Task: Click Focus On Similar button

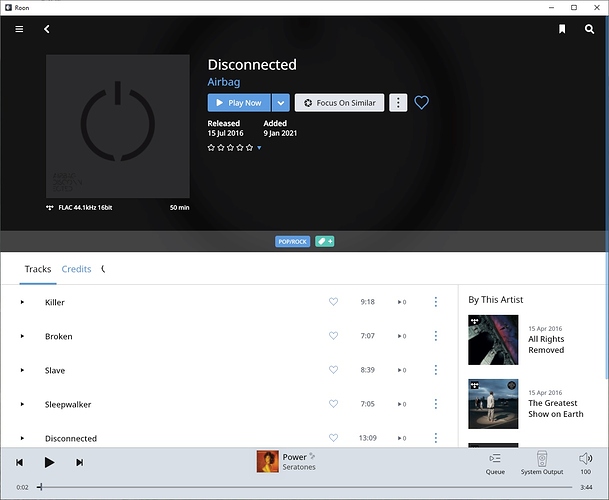Action: click(x=339, y=103)
